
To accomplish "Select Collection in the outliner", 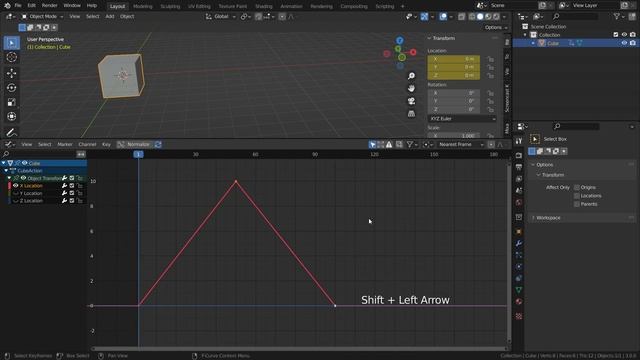I will click(549, 35).
